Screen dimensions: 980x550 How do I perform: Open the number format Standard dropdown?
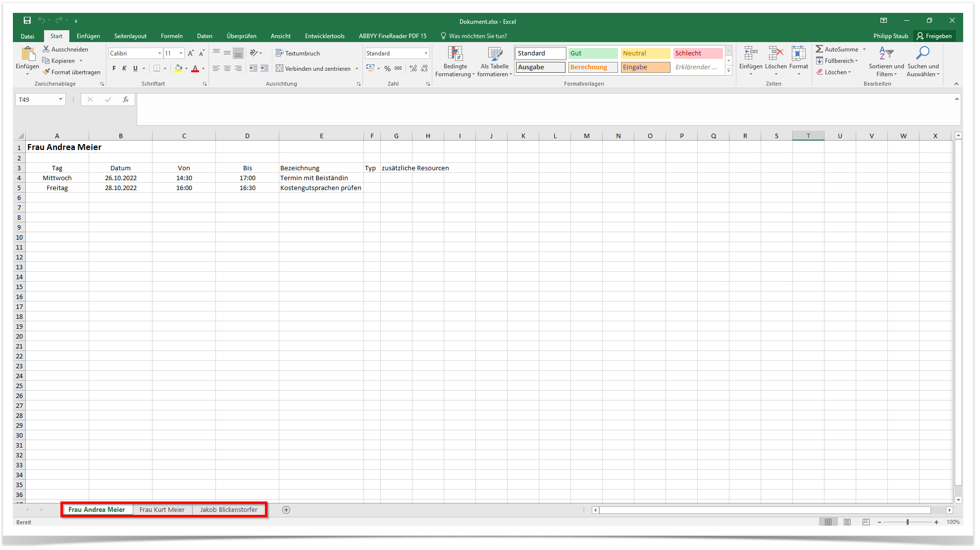click(x=426, y=53)
